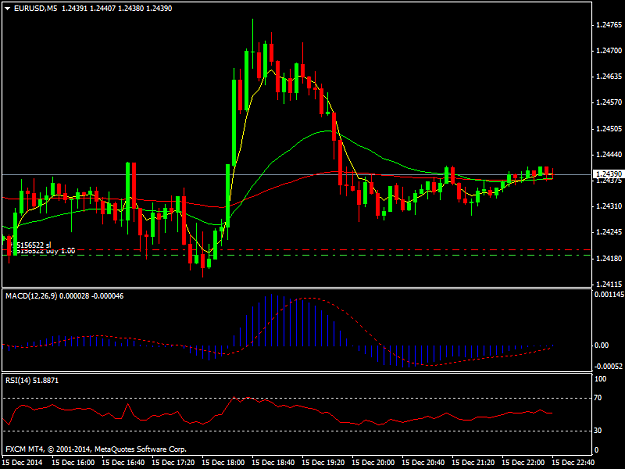This screenshot has height=469, width=625.
Task: Click the 1.24310 price scale value
Action: [609, 206]
